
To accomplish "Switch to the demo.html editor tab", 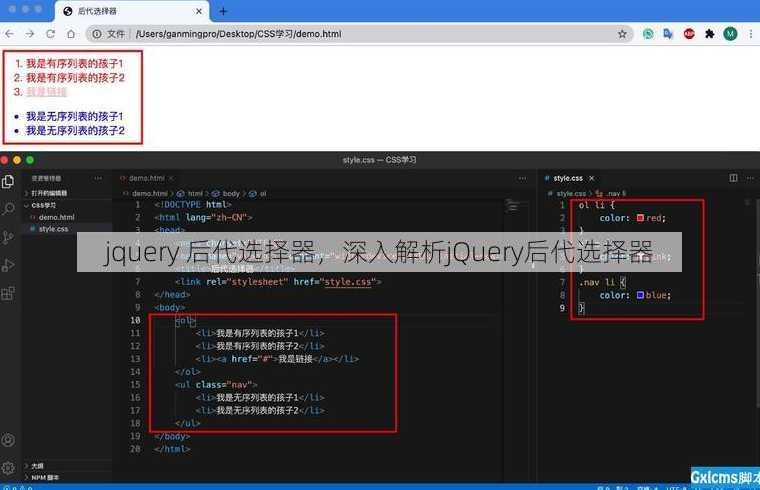I will click(146, 178).
